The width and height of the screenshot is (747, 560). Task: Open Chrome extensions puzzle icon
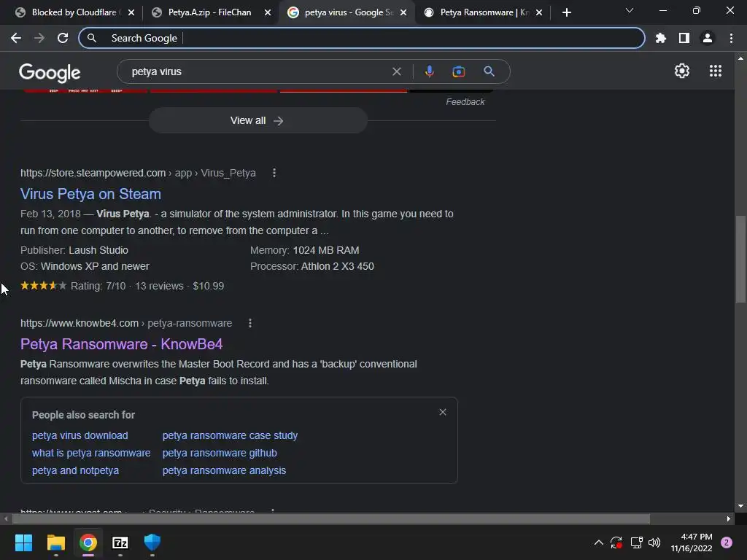[660, 38]
